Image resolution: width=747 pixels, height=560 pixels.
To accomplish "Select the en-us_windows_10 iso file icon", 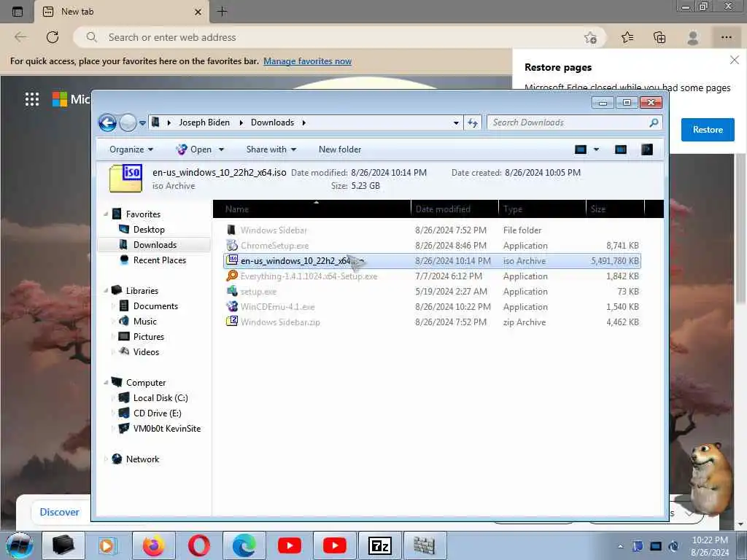I will 231,260.
